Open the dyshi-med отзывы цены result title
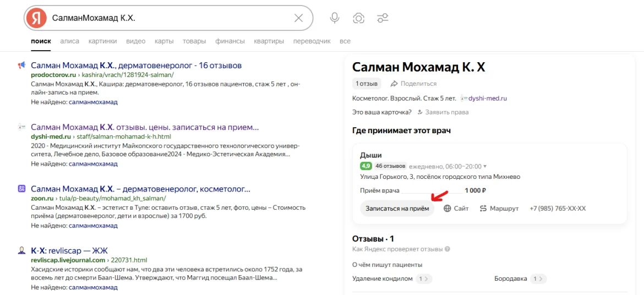Screen dimensions: 644x295 tap(145, 127)
